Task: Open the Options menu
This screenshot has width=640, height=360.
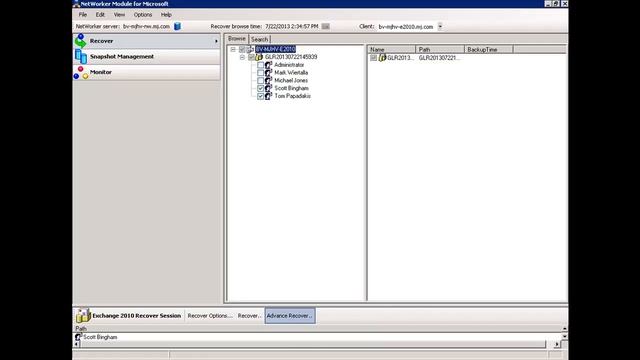Action: click(143, 15)
